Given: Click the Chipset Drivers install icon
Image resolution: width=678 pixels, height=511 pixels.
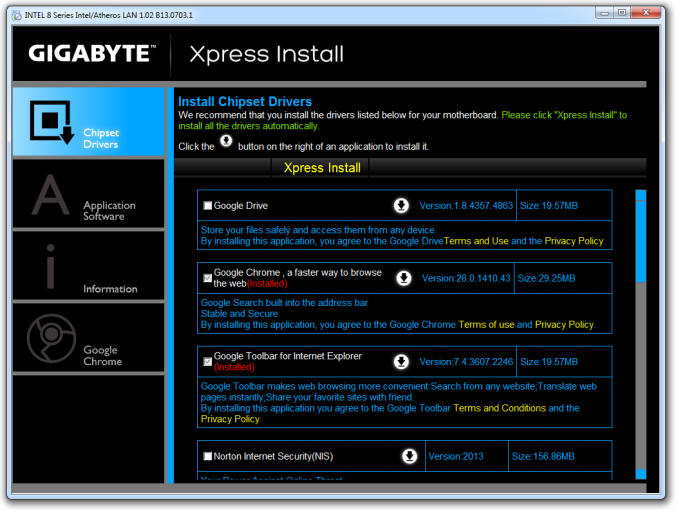Looking at the screenshot, I should coord(52,122).
